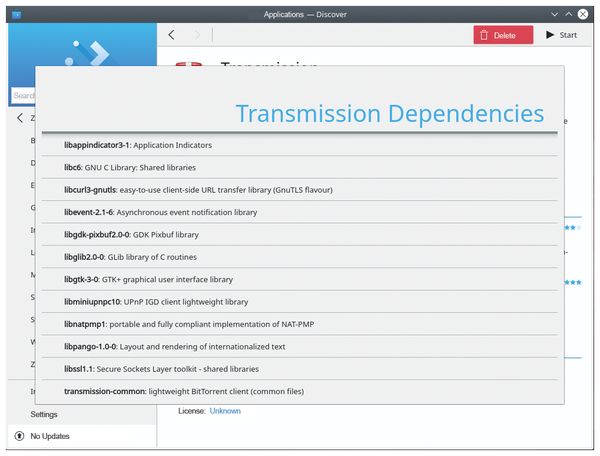Select the libcurl3-gnutls dependency row

300,190
